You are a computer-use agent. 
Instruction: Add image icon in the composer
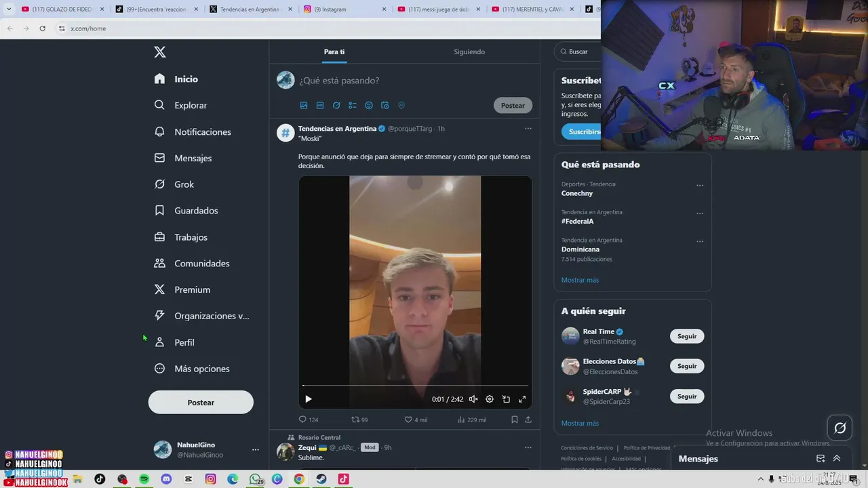(x=304, y=106)
